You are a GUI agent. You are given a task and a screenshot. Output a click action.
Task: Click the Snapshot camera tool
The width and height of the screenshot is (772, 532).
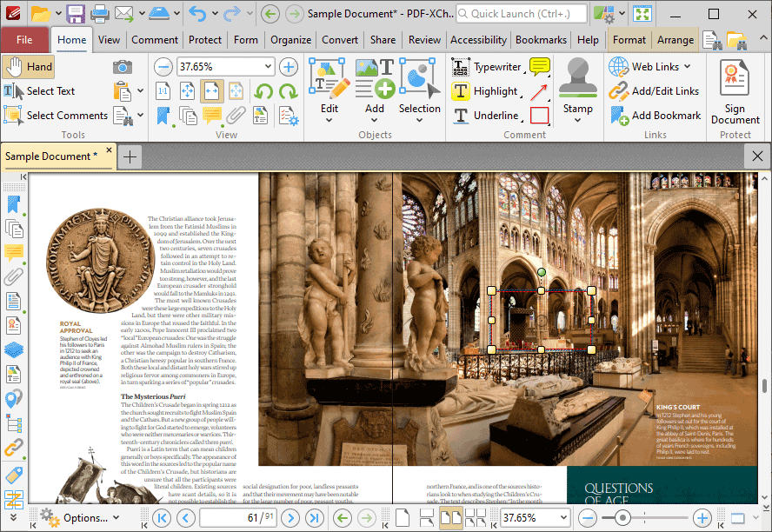click(123, 67)
